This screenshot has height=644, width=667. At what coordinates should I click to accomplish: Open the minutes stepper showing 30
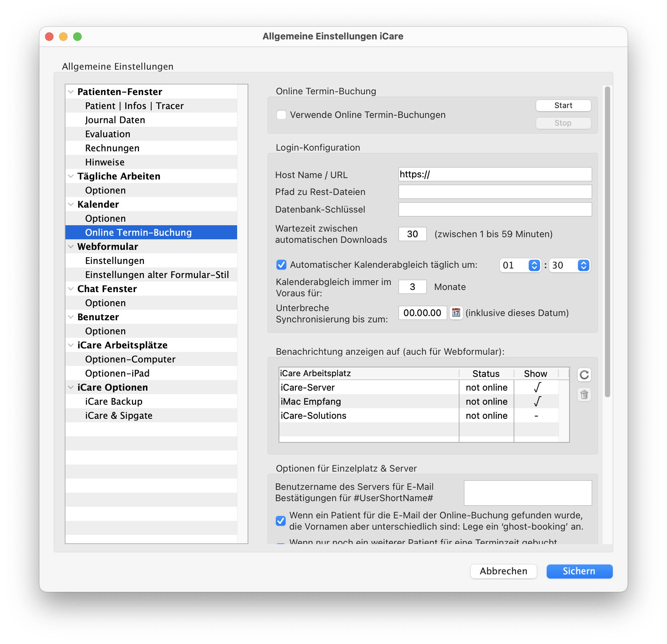tap(583, 265)
